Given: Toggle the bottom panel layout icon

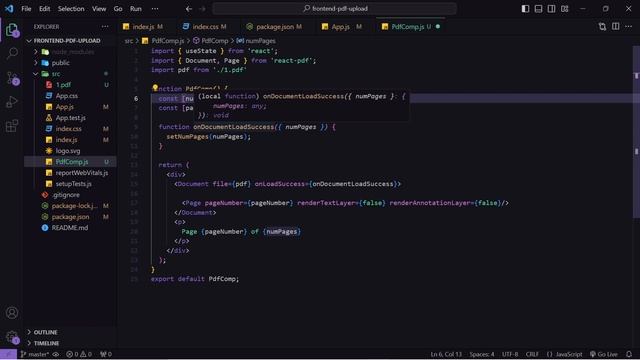Looking at the screenshot, I should point(538,9).
